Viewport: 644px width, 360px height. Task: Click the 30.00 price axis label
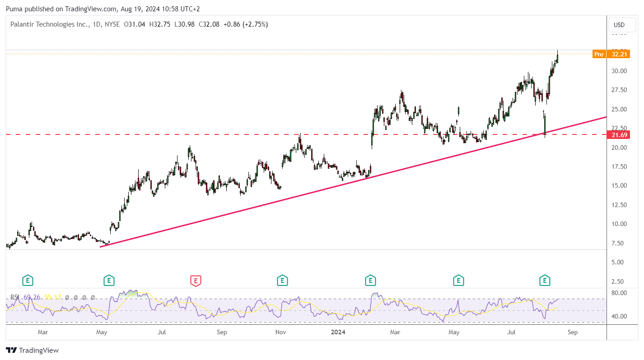(618, 71)
